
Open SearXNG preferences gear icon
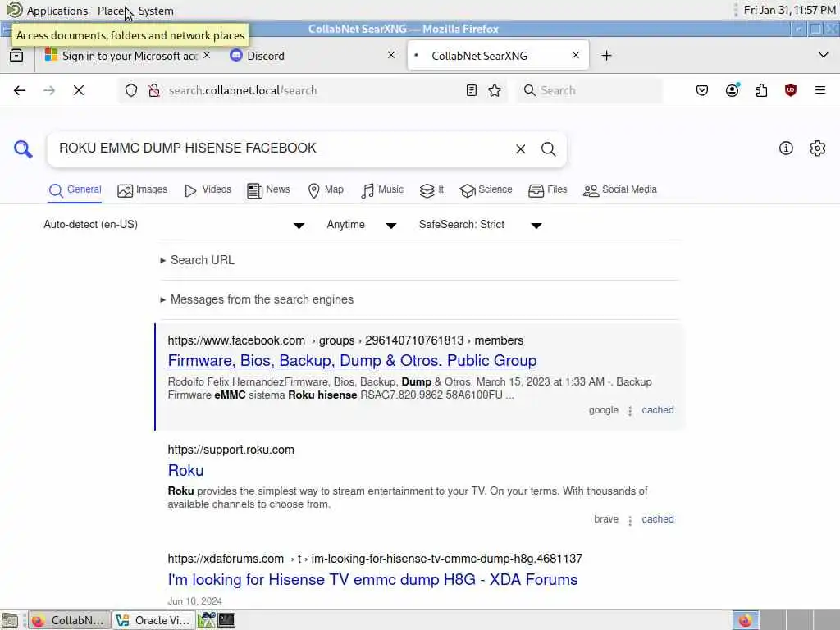click(818, 148)
